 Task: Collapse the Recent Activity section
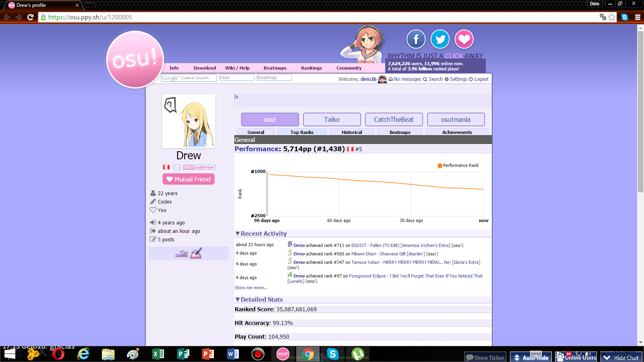(x=261, y=234)
